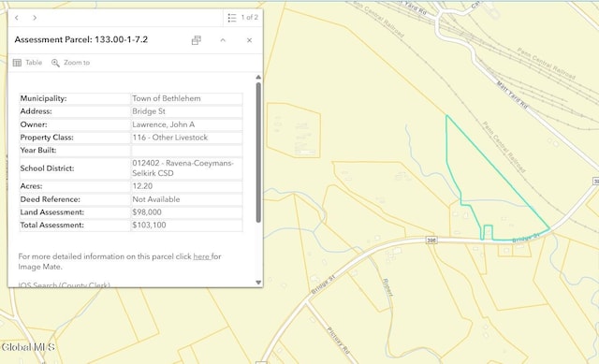The width and height of the screenshot is (599, 364).
Task: Close the Assessment Parcel popup
Action: [249, 40]
